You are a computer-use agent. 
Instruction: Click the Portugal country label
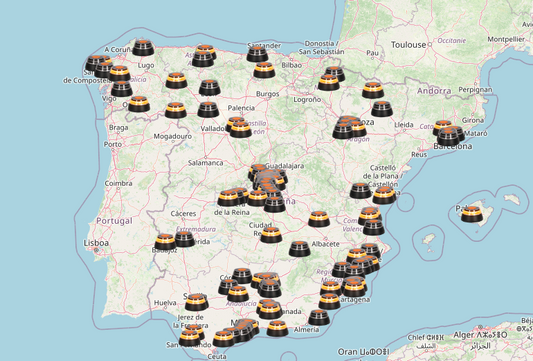(114, 221)
